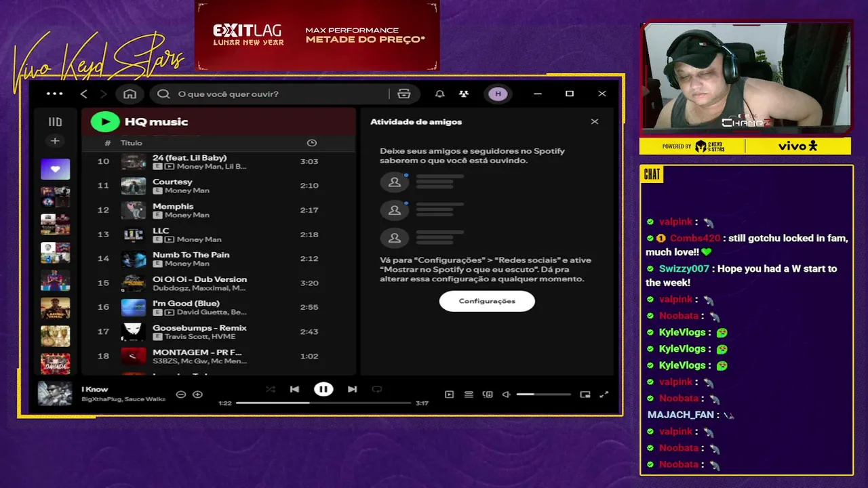Open artist link 'Travis Scott, HVME'
Screen dimensions: 868x488
[x=199, y=337]
